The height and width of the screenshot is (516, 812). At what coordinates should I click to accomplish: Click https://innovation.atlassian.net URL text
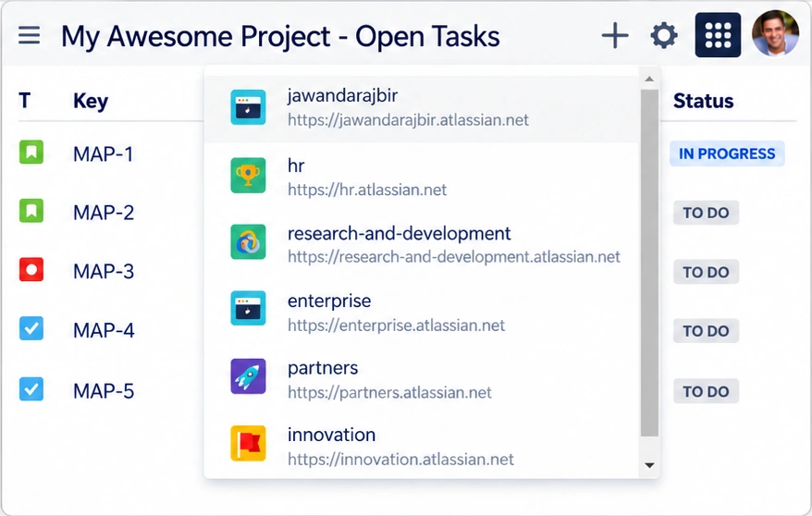tap(400, 459)
